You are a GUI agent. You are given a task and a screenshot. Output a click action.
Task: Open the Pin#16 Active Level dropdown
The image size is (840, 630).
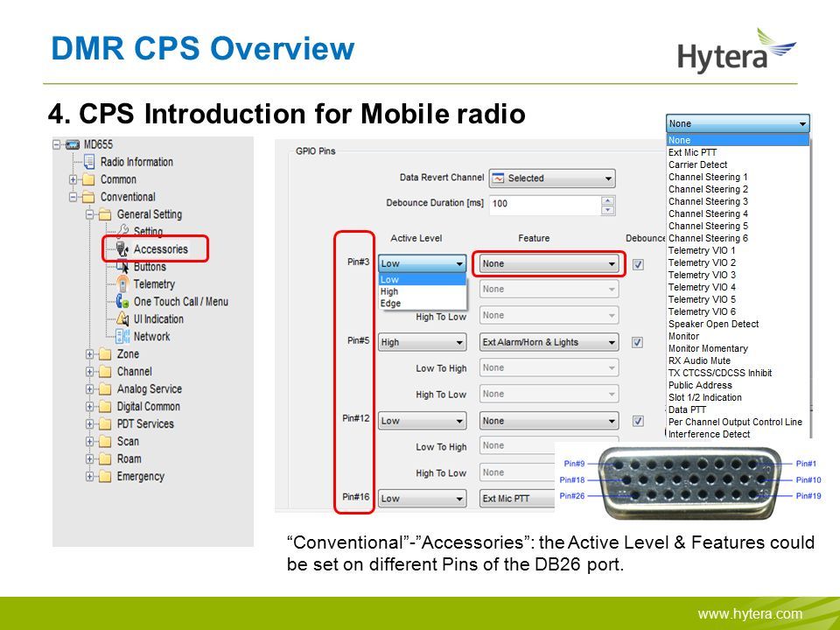coord(422,499)
